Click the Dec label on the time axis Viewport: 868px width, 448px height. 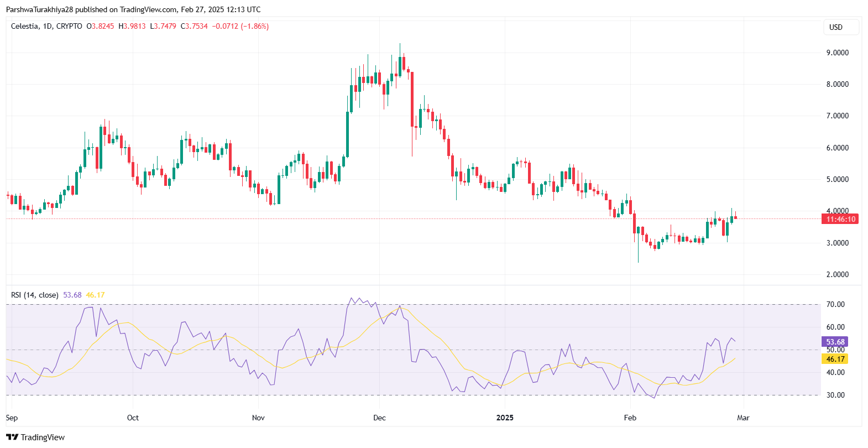[x=379, y=418]
